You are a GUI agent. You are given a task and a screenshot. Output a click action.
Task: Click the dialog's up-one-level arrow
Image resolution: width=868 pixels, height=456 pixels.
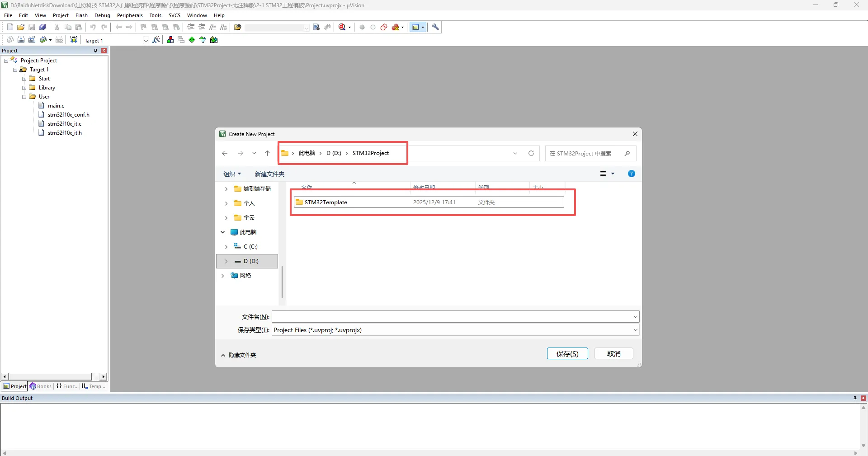tap(267, 153)
